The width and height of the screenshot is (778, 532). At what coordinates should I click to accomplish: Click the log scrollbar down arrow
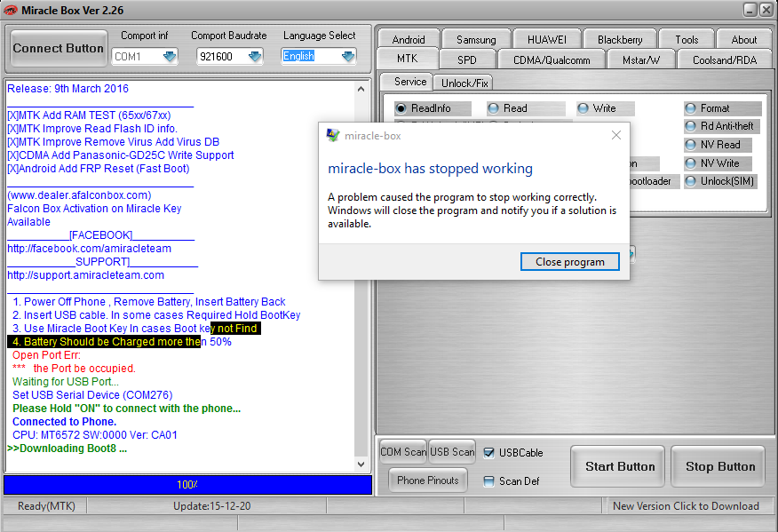click(361, 464)
